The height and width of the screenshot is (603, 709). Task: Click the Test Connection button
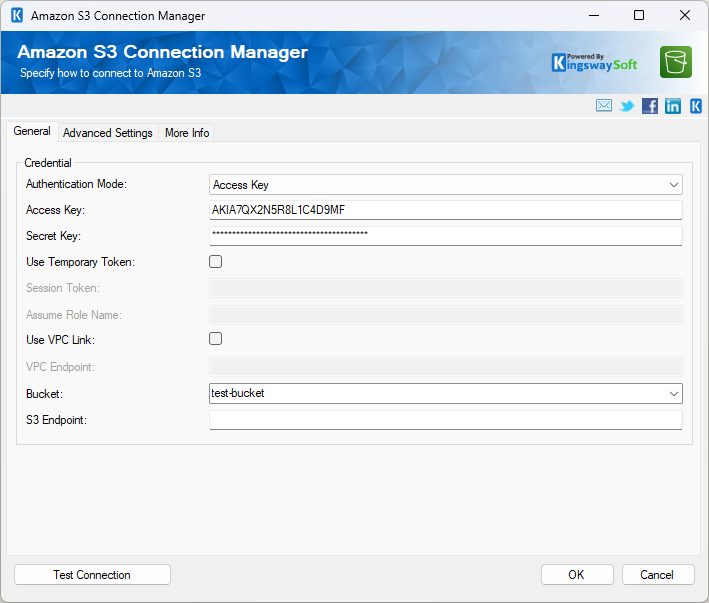[x=92, y=575]
